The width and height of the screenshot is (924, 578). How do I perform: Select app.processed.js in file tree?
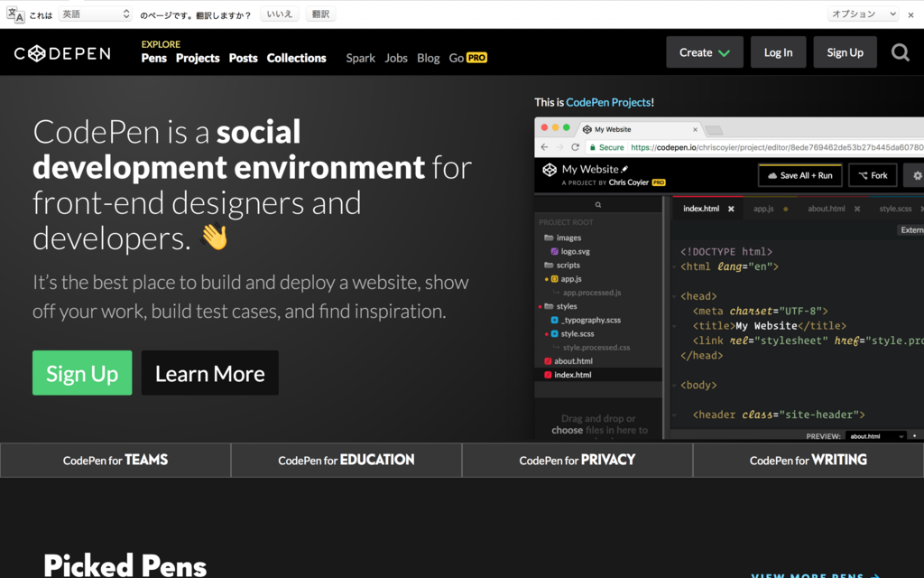click(x=592, y=293)
